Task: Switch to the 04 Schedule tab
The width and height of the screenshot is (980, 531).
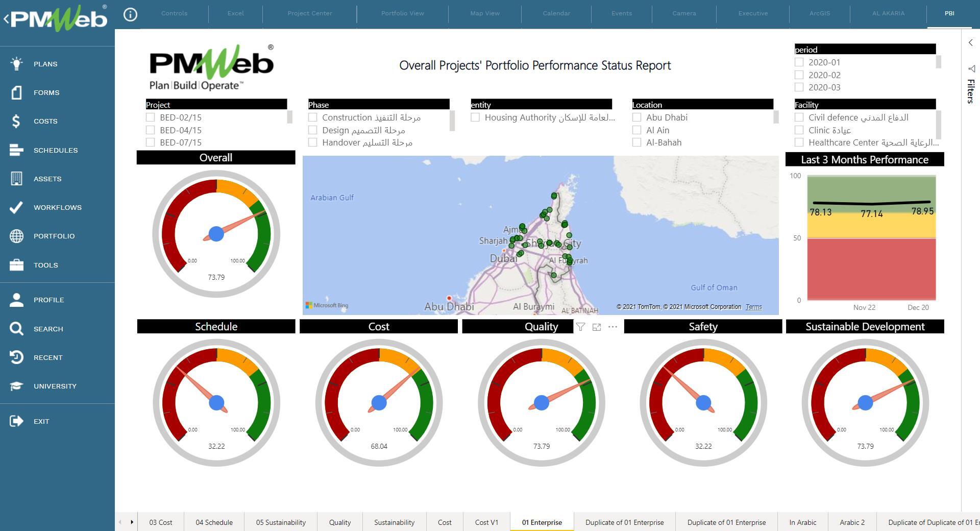Action: click(214, 522)
